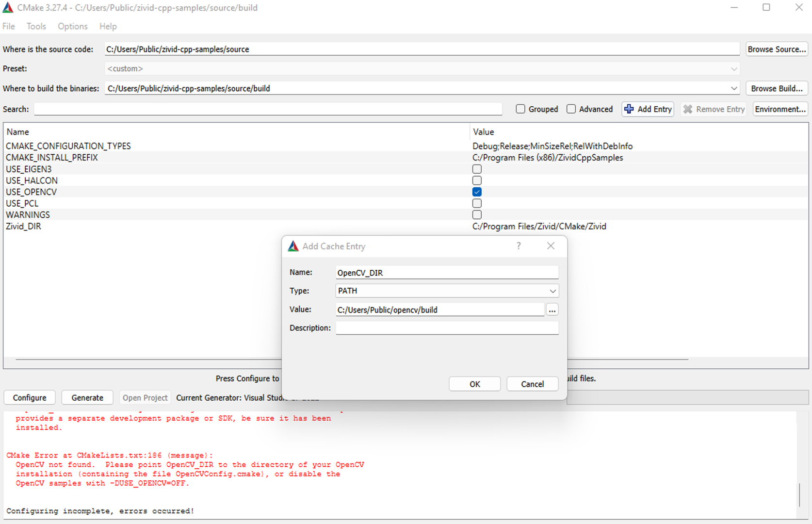Viewport: 812px width, 524px height.
Task: Enable the USE_EIGEN3 checkbox
Action: (477, 169)
